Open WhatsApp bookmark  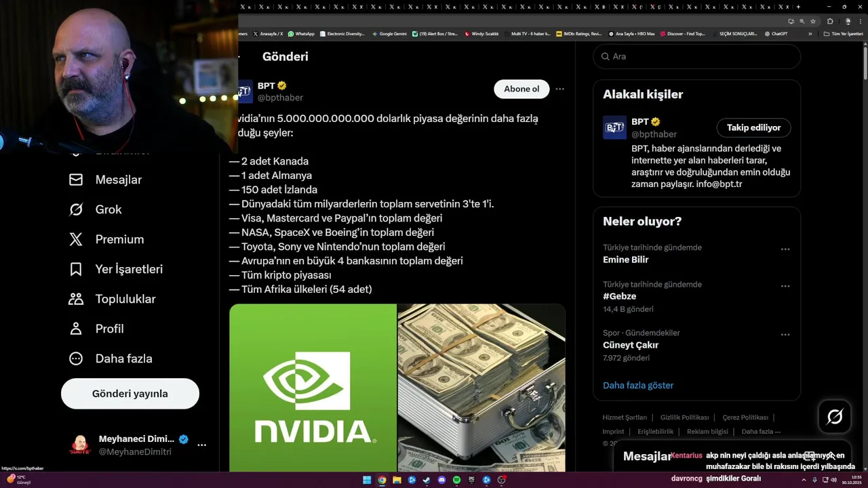point(301,33)
